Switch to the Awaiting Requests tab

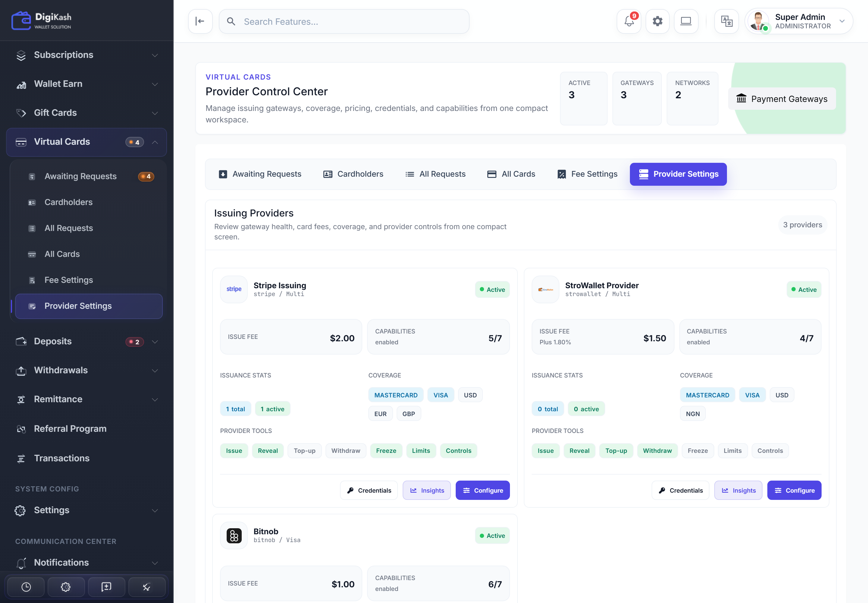260,174
